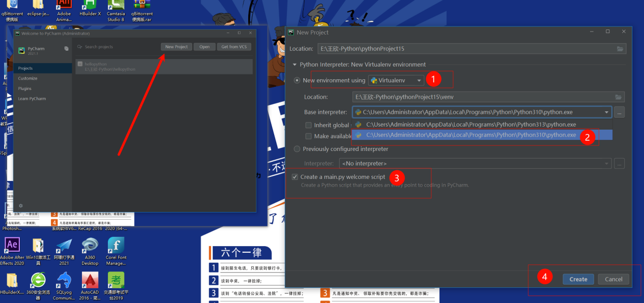Collapse the Base interpreter dropdown arrow
Screen dimensions: 644x303
[606, 112]
